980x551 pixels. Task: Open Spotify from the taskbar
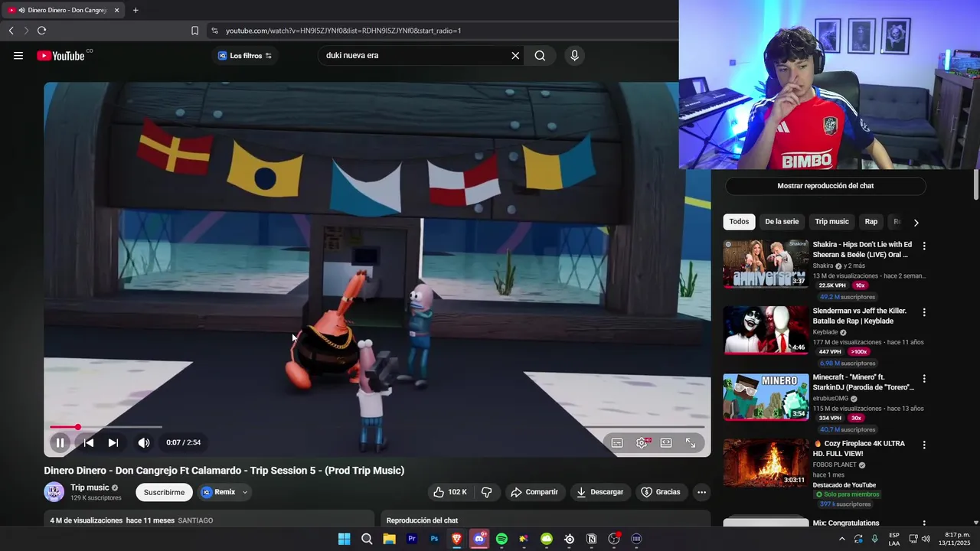click(501, 539)
